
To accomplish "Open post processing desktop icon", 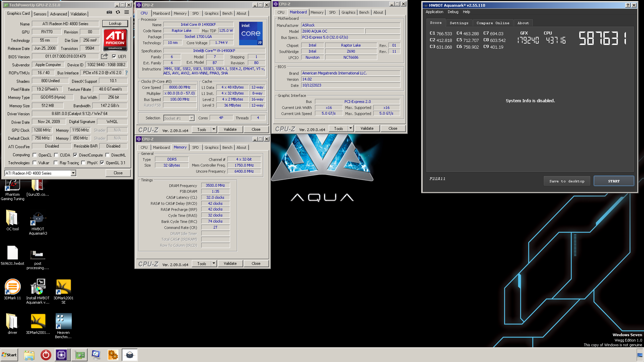I will [38, 260].
